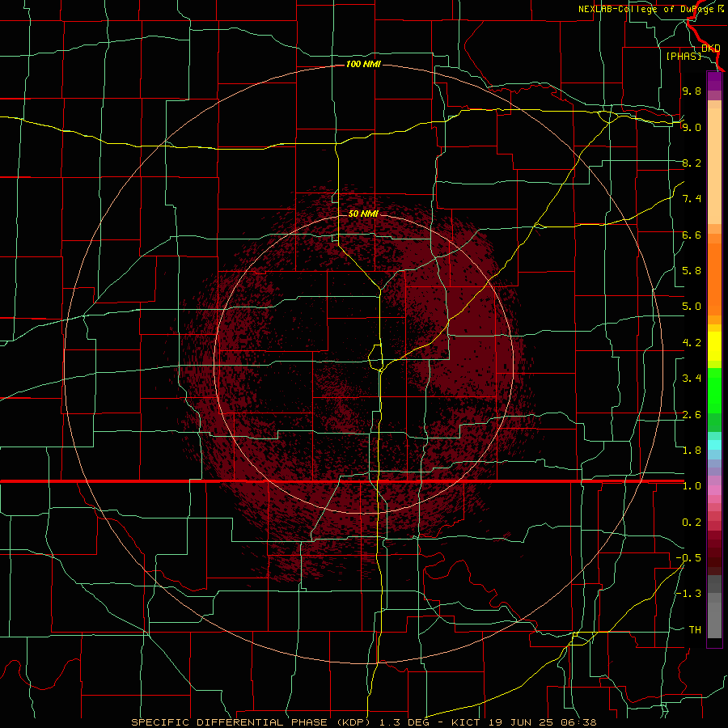Image resolution: width=728 pixels, height=728 pixels.
Task: Click the 9.8 value on the legend
Action: click(x=692, y=91)
